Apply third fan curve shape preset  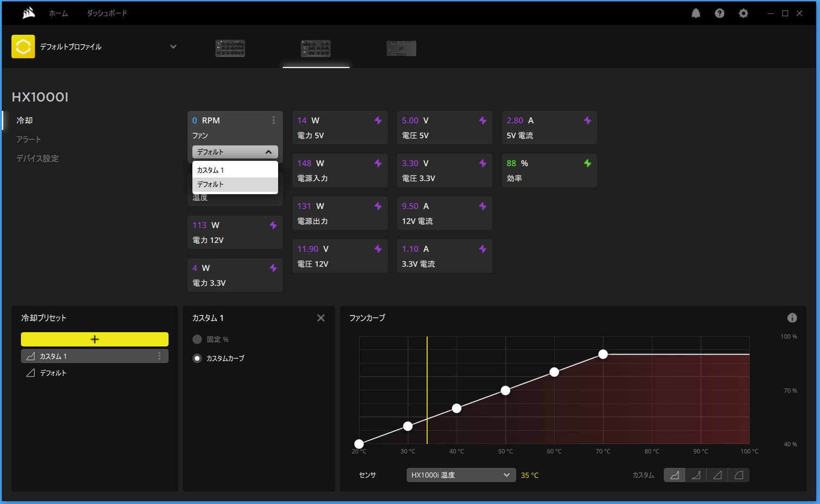click(717, 475)
